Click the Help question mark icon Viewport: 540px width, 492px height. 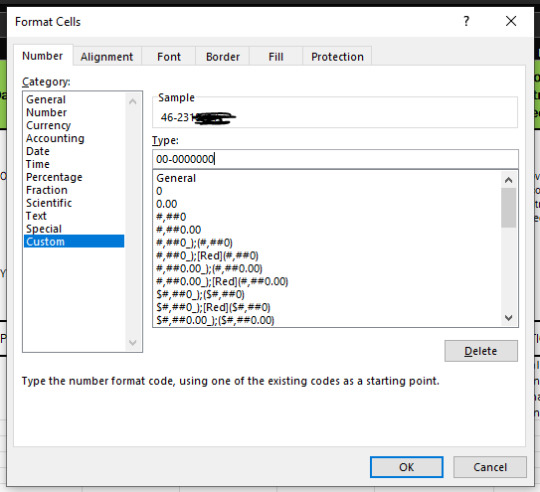pos(466,21)
